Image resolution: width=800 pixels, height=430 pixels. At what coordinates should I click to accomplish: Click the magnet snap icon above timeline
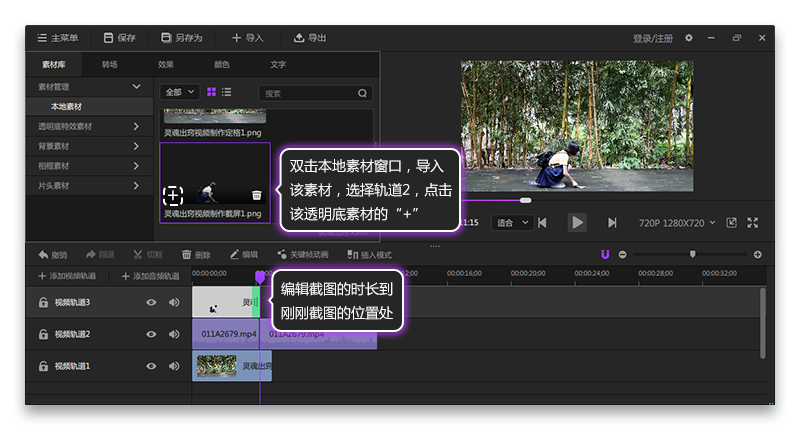pyautogui.click(x=605, y=254)
